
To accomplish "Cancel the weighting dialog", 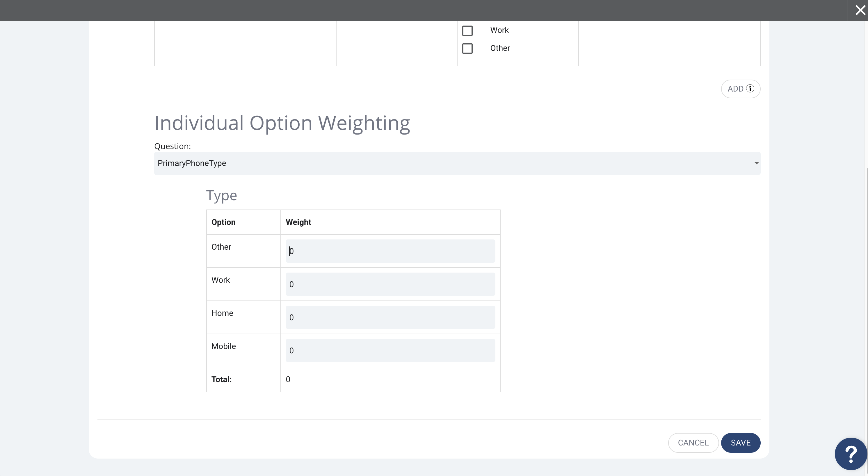I will [693, 443].
